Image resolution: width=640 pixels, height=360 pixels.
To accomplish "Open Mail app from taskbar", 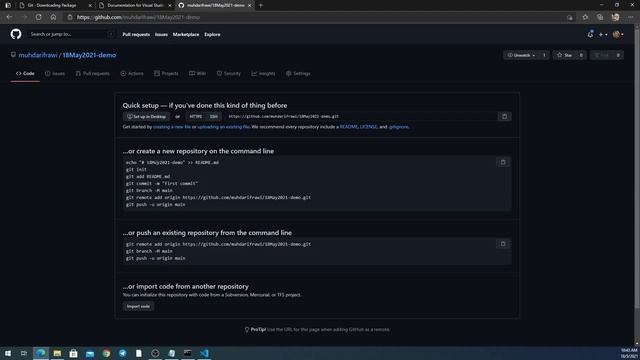I will [x=90, y=353].
